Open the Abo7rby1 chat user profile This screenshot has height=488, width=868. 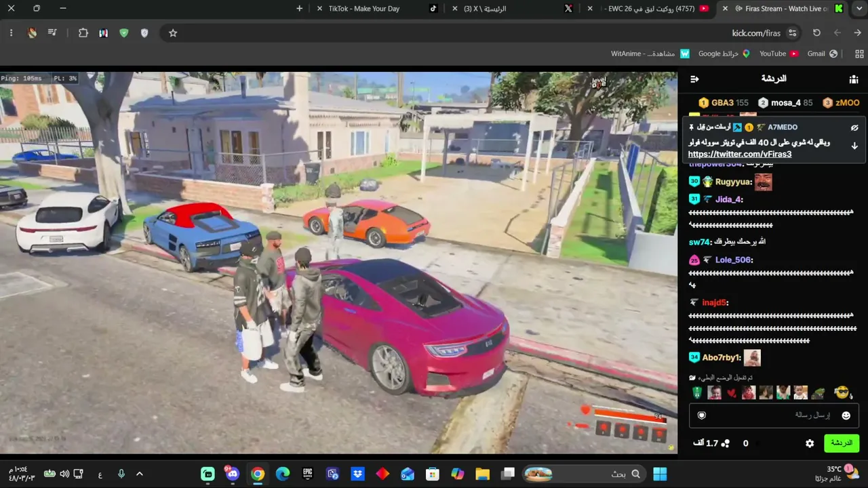click(722, 358)
